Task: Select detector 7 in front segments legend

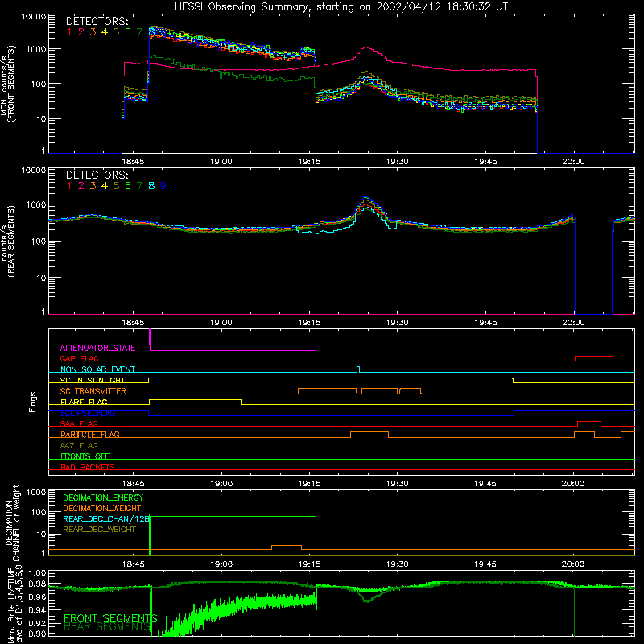Action: 139,32
